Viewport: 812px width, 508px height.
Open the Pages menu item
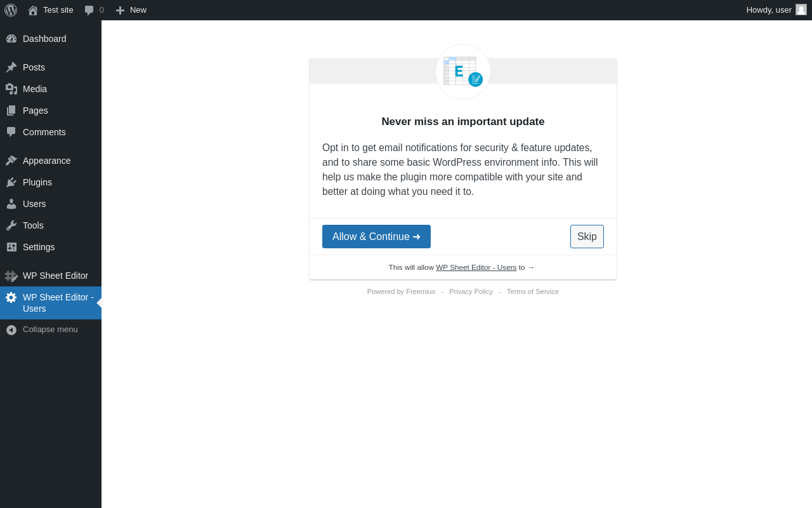tap(51, 110)
